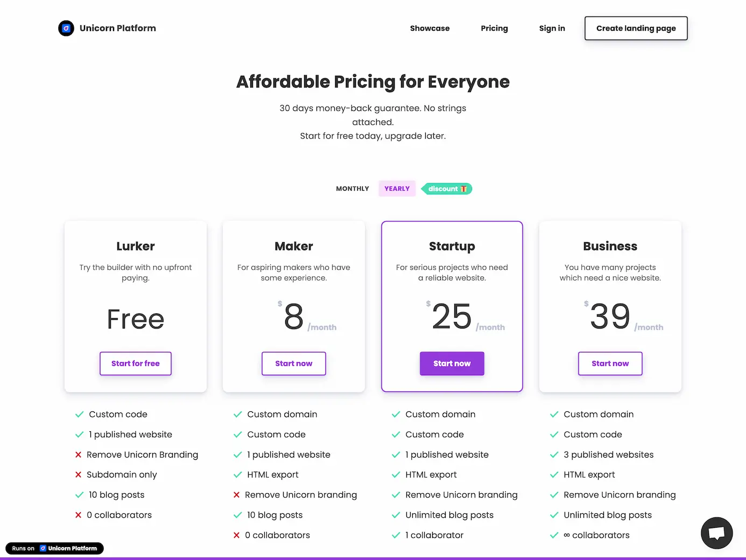Click the red X beside 0 collaborators in Lurker
746x560 pixels.
click(79, 515)
